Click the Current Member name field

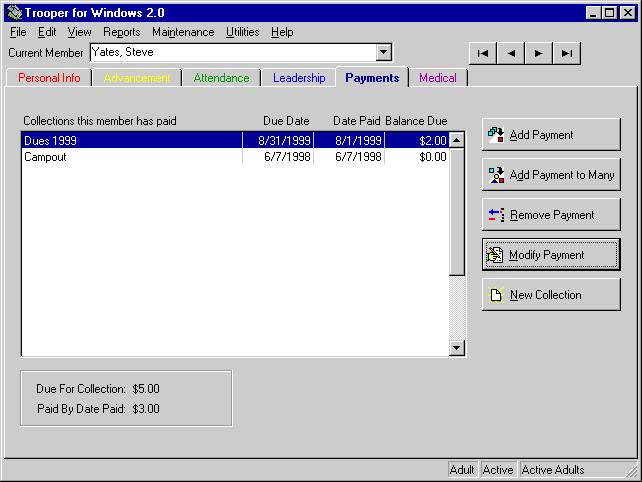point(233,52)
